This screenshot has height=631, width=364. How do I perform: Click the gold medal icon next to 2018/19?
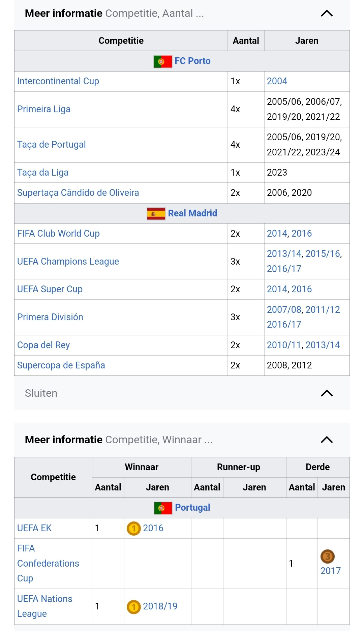(133, 607)
